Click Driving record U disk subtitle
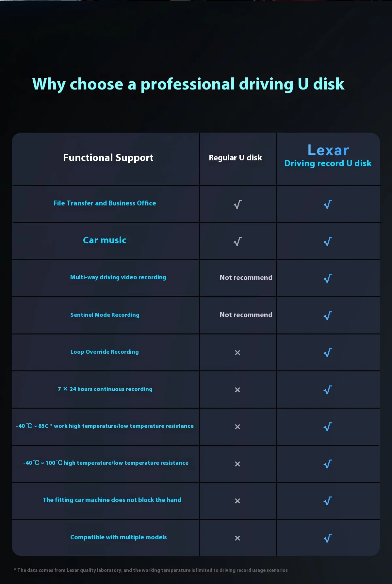This screenshot has height=584, width=392. click(x=328, y=163)
